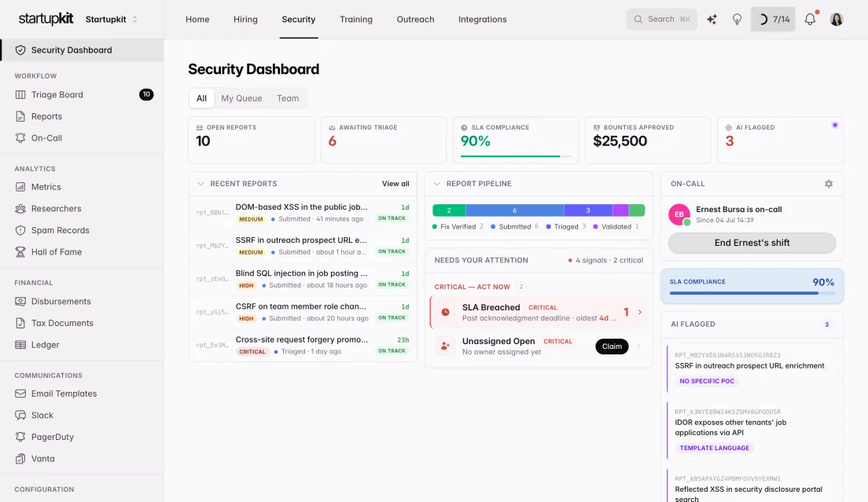868x502 pixels.
Task: Click the TEMPLATE LANGUAGE tag
Action: click(x=714, y=448)
